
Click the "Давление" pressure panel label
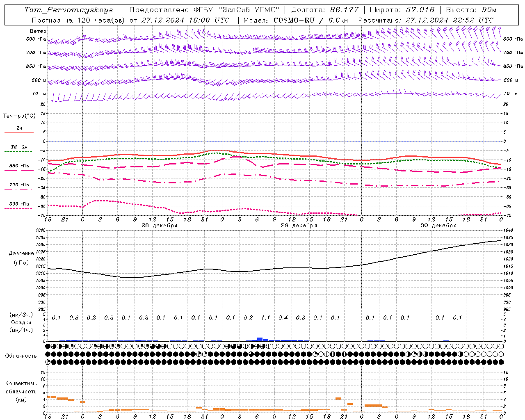coord(21,253)
